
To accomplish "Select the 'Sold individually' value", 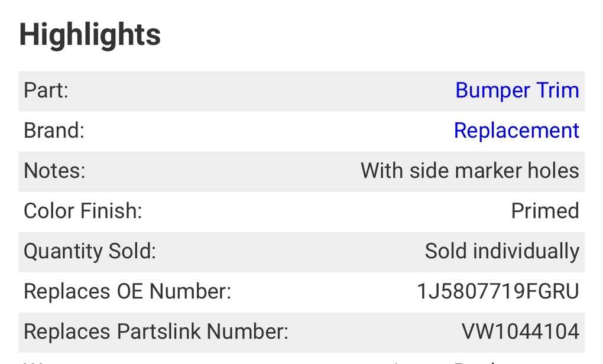I will (x=501, y=251).
